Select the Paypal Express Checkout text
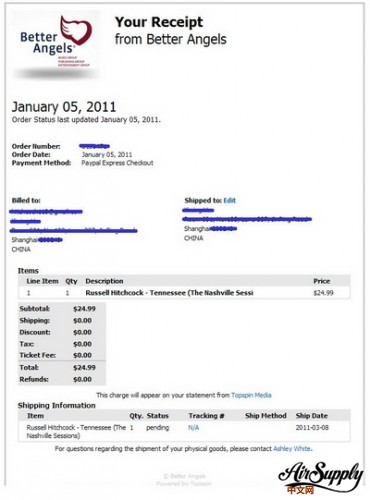 [x=117, y=163]
